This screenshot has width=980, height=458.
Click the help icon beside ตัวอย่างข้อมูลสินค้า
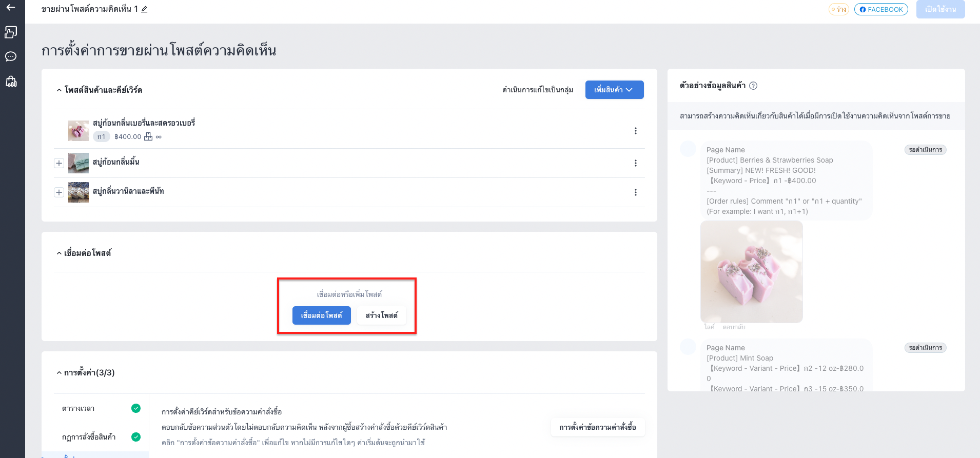pyautogui.click(x=753, y=86)
